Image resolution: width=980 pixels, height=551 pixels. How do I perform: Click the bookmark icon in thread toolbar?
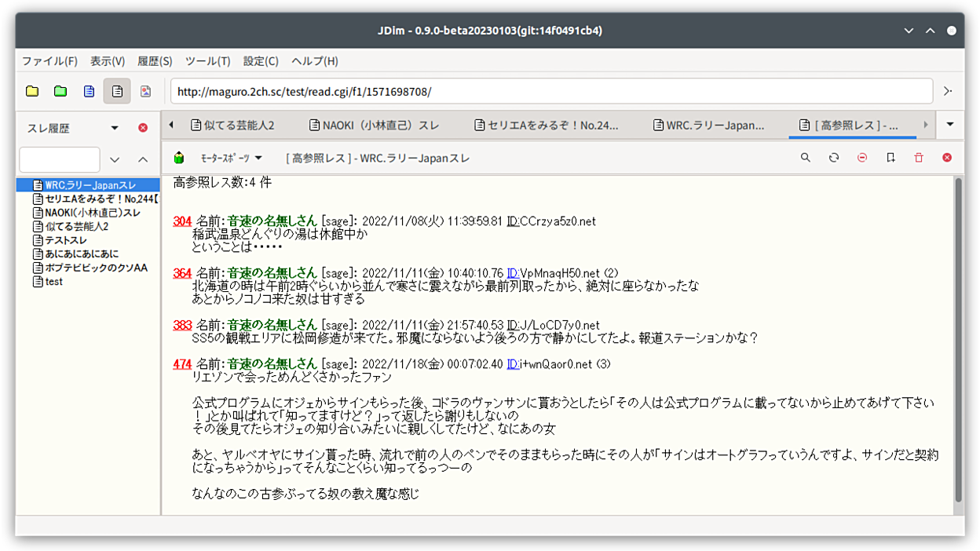(x=890, y=158)
